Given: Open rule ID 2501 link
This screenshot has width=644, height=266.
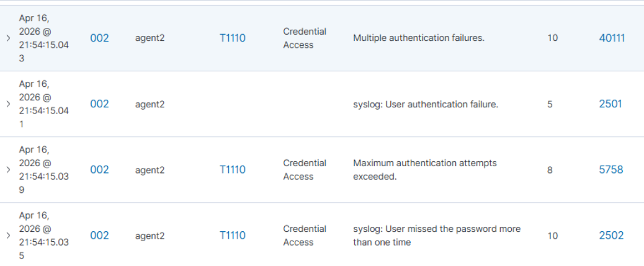Looking at the screenshot, I should [x=610, y=104].
